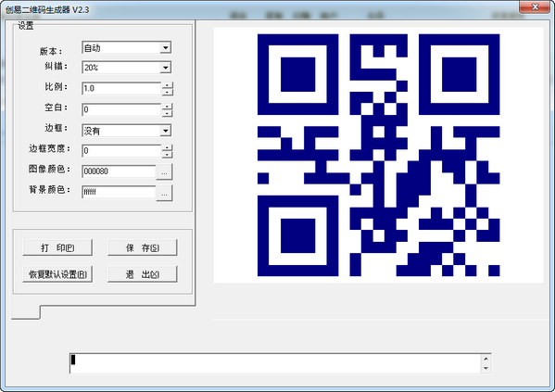
Task: Increase the 边框宽度 value with up arrow
Action: click(168, 147)
